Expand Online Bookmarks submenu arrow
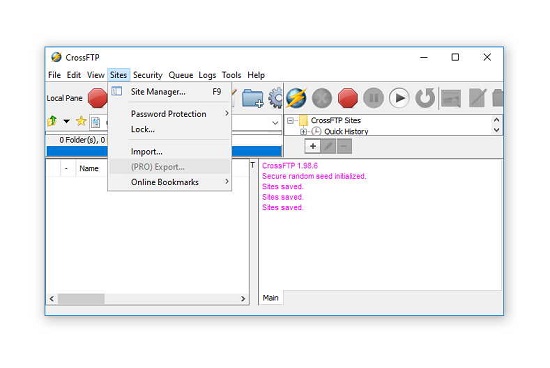550x368 pixels. click(x=227, y=182)
